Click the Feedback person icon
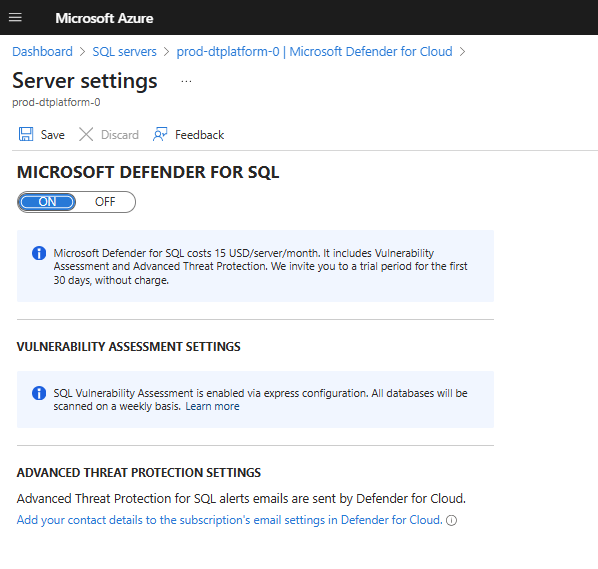 click(x=160, y=134)
